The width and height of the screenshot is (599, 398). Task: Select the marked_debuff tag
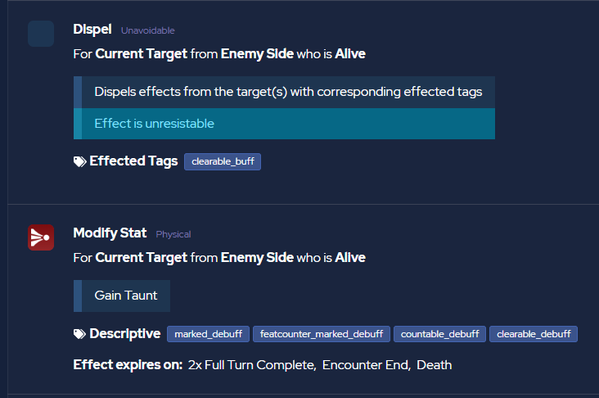click(x=208, y=334)
